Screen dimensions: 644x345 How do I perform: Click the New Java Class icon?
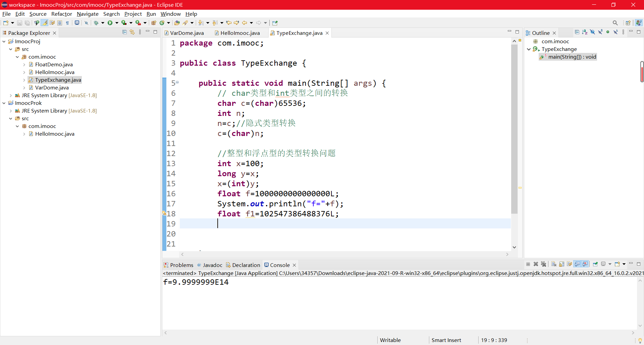(162, 23)
